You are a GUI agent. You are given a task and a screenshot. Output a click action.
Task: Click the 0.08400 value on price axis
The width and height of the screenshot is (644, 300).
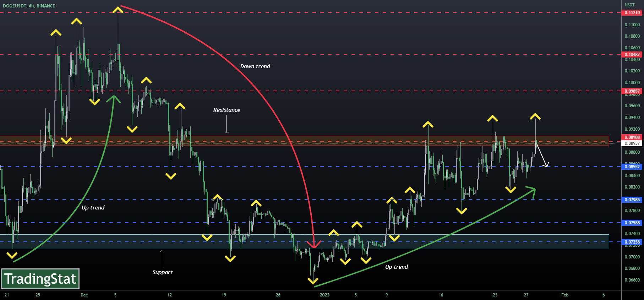[x=632, y=176]
